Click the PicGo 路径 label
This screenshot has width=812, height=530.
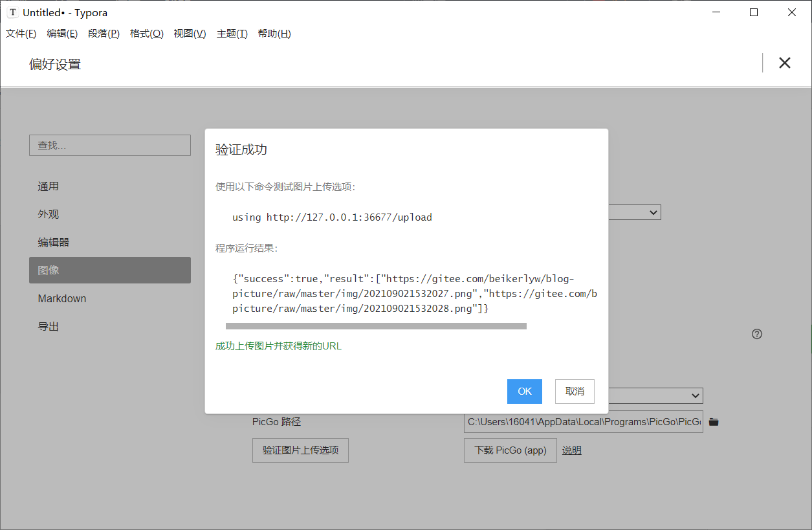coord(277,422)
